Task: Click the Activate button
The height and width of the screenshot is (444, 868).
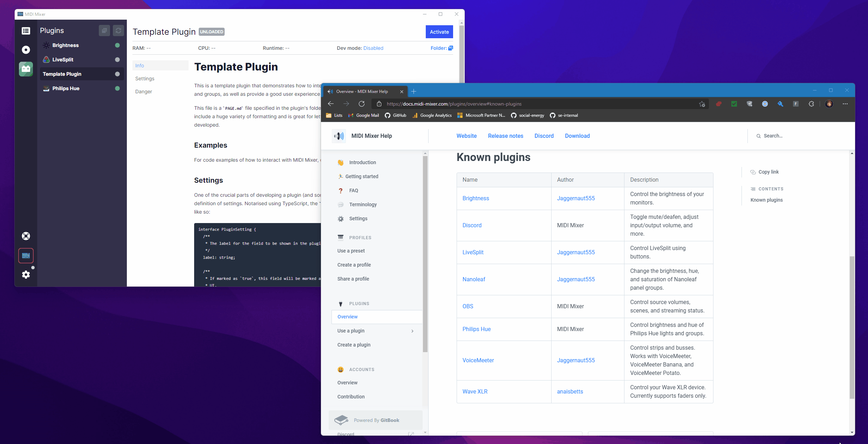Action: coord(439,32)
